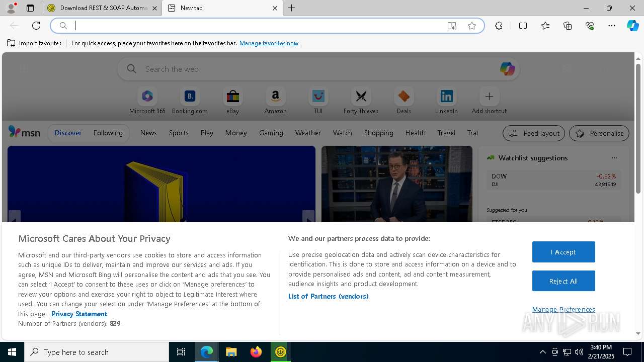
Task: Open the Travel section
Action: (x=446, y=133)
